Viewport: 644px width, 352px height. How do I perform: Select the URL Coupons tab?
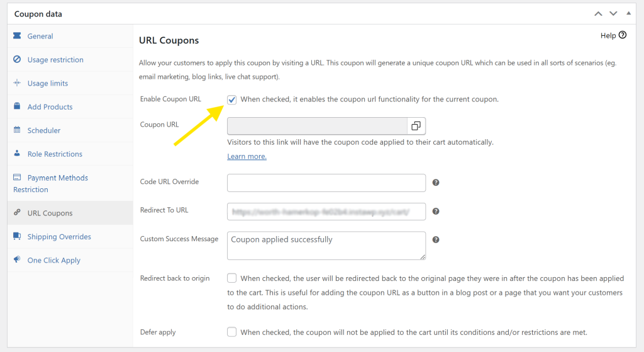point(70,213)
